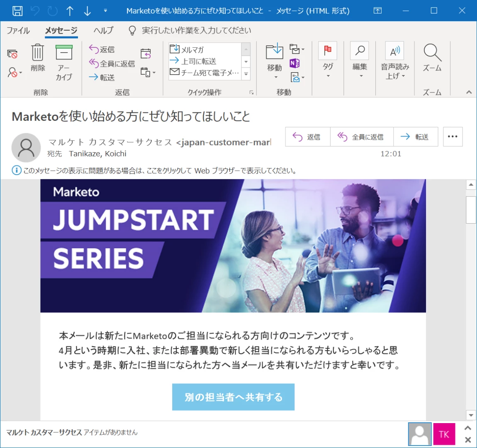Open the junk mail dropdown

point(14,73)
